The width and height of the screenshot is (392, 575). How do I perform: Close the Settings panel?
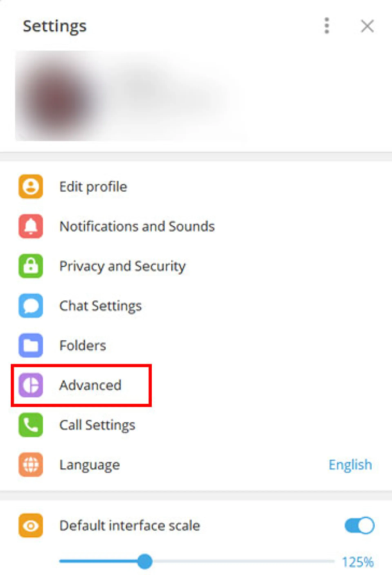(367, 26)
